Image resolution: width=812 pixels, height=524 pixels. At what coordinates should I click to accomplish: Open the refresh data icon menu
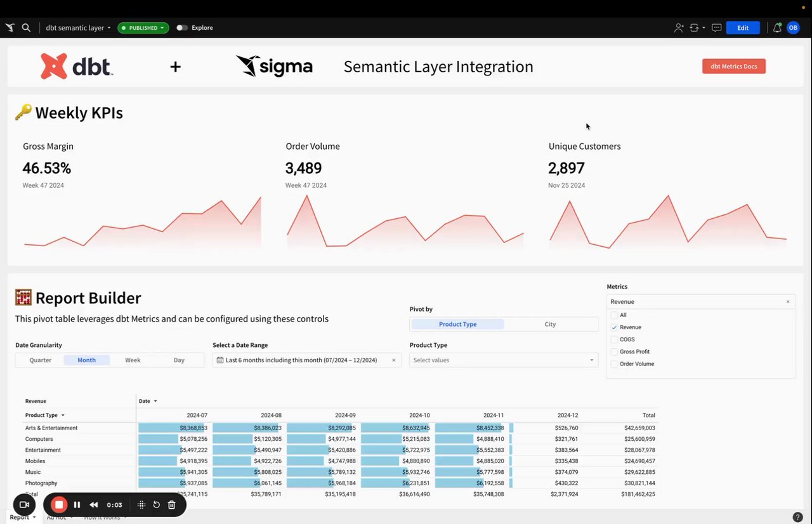tap(696, 28)
